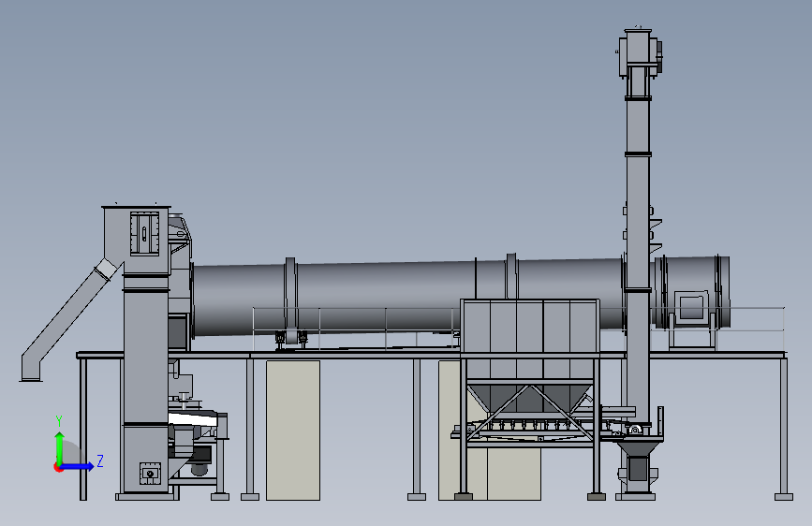
Task: Click the green Y axis arrow of the triad
Action: pos(60,448)
